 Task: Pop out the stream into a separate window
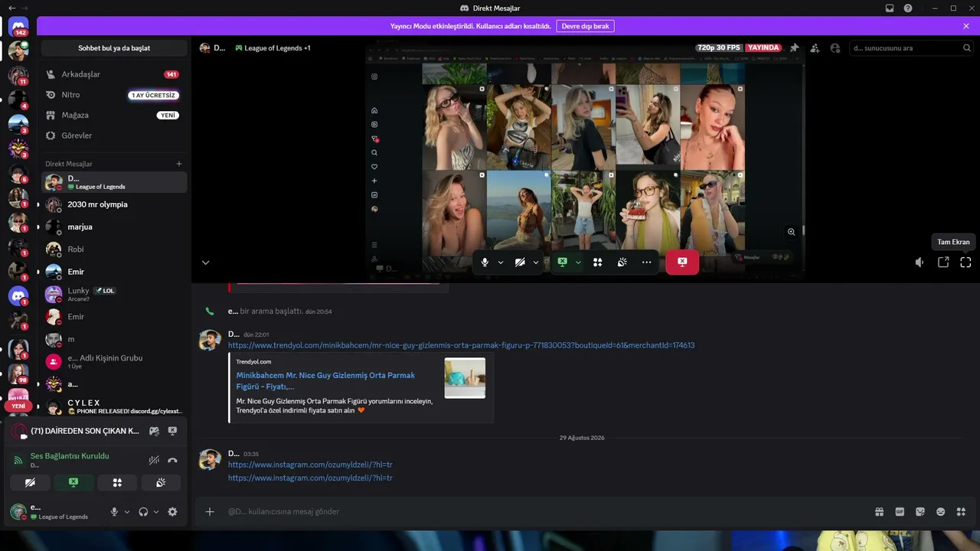943,262
